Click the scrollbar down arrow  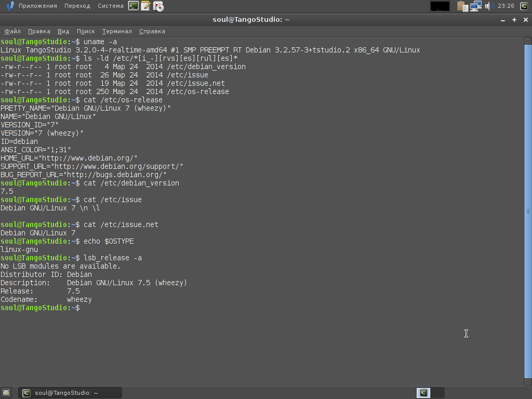(x=528, y=382)
